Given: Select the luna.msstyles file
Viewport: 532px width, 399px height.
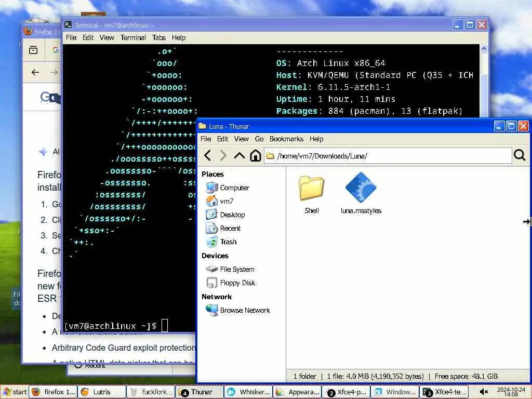Looking at the screenshot, I should 361,193.
